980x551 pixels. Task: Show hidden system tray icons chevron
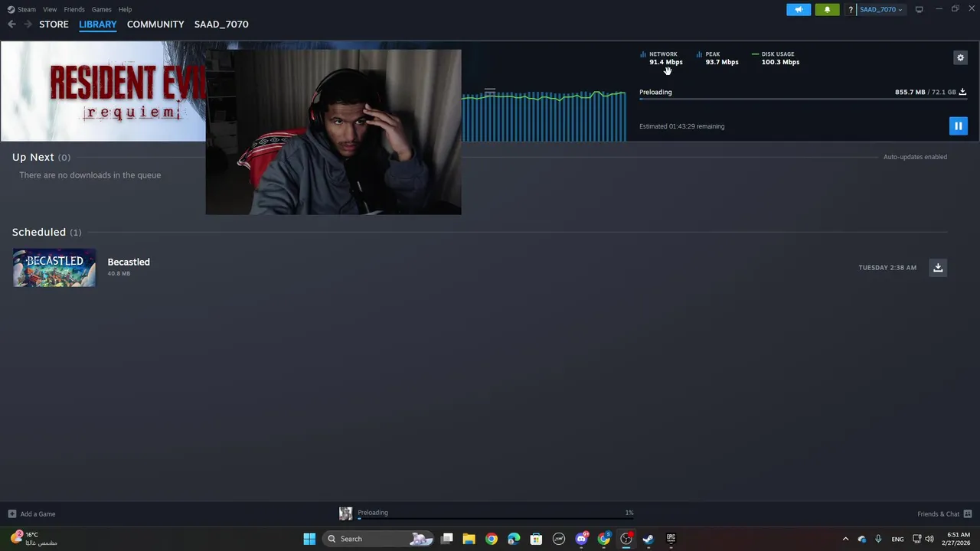845,539
